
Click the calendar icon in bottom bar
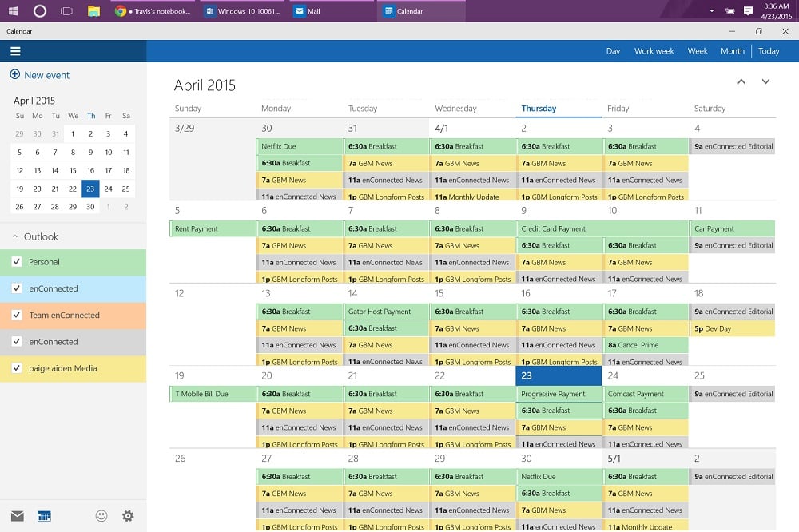click(x=44, y=516)
